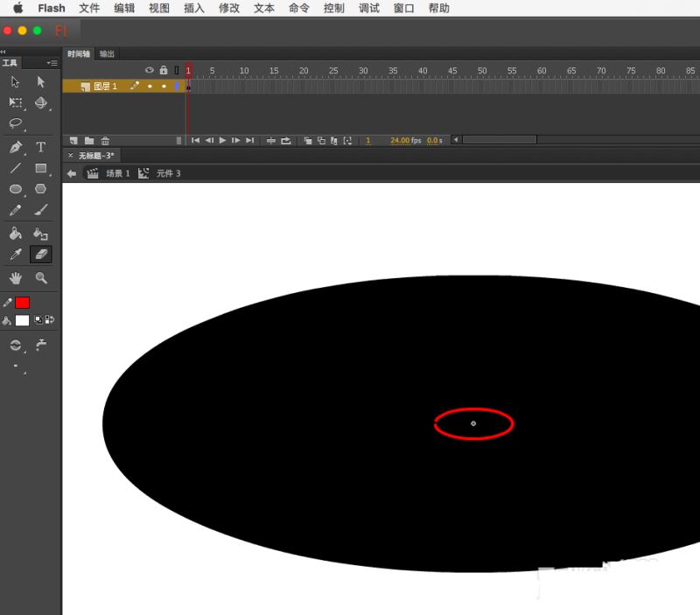Toggle the faucet eraser option
700x615 pixels.
click(41, 344)
